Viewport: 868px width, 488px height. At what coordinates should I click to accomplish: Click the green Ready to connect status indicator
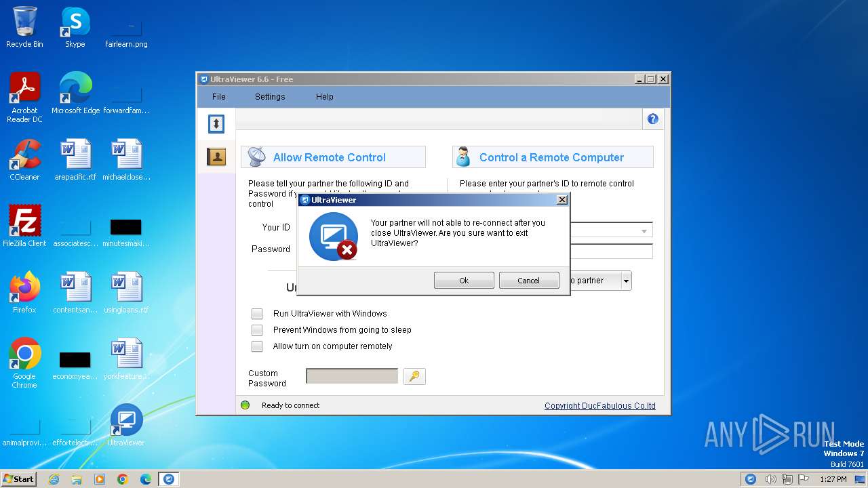point(245,405)
